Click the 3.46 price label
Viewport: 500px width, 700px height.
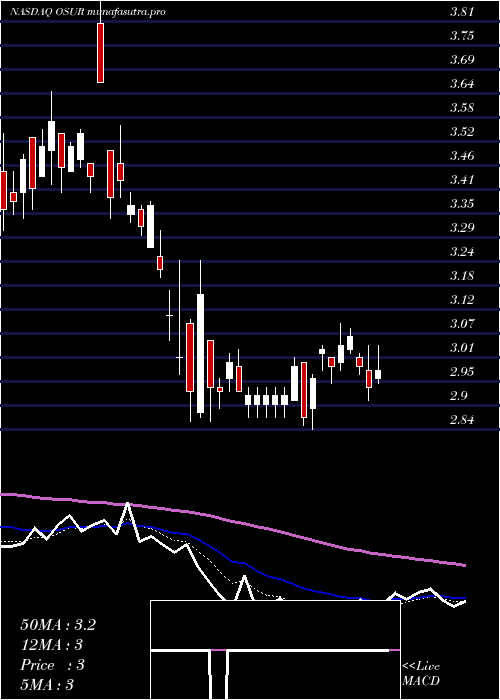tap(462, 156)
